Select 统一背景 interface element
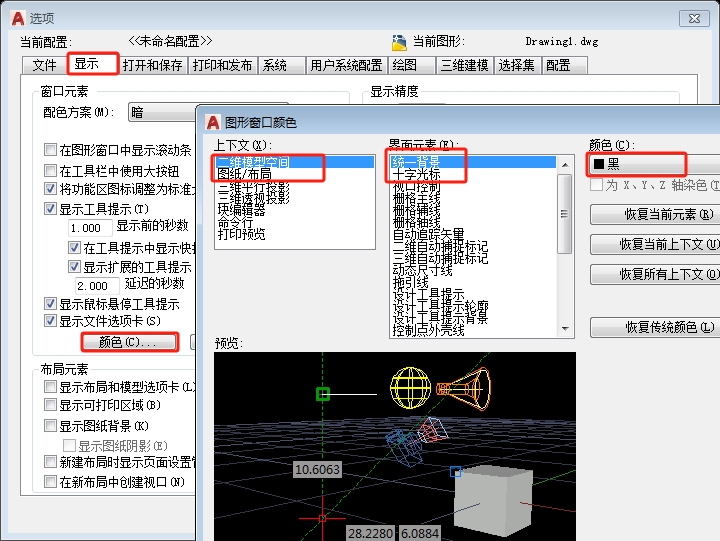The width and height of the screenshot is (720, 541). coord(473,162)
